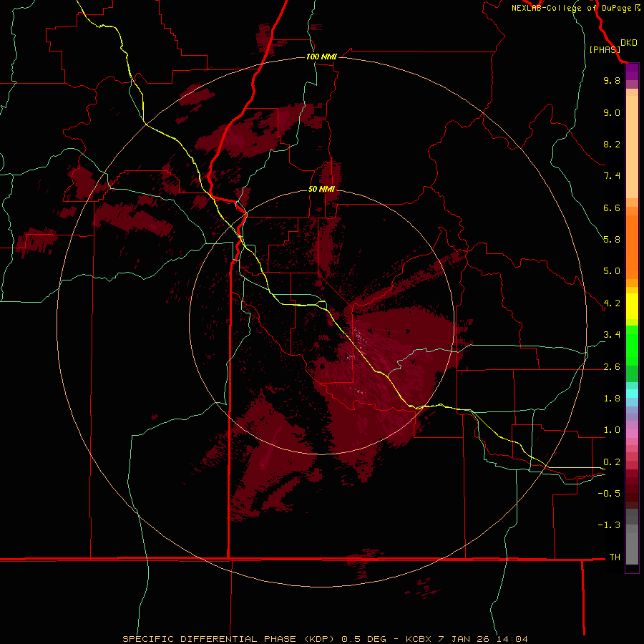The height and width of the screenshot is (644, 644).
Task: Click the 50 NMI range ring label
Action: point(321,189)
